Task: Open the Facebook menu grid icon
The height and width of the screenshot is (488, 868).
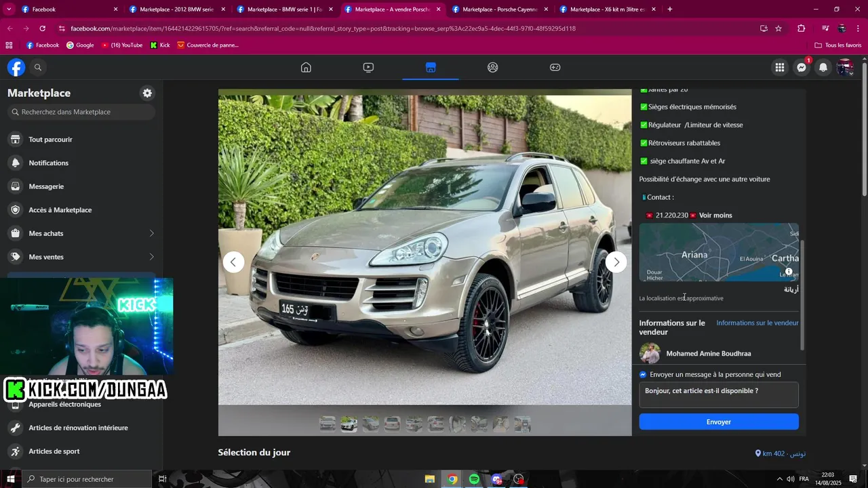Action: click(780, 67)
